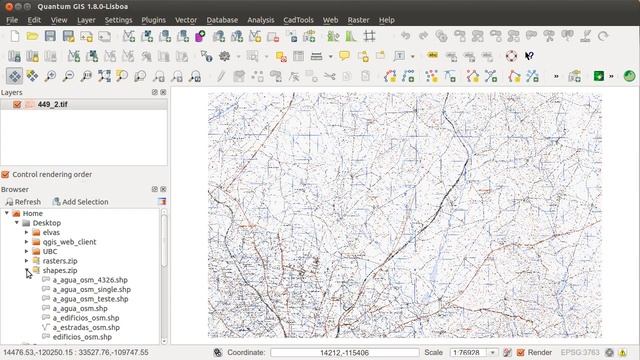Select the Text Annotation tool
Viewport: 640px width, 360px height.
400,56
